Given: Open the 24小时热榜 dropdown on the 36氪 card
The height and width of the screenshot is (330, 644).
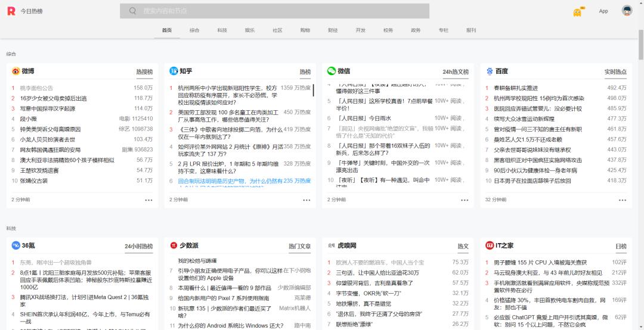Looking at the screenshot, I should tap(139, 246).
